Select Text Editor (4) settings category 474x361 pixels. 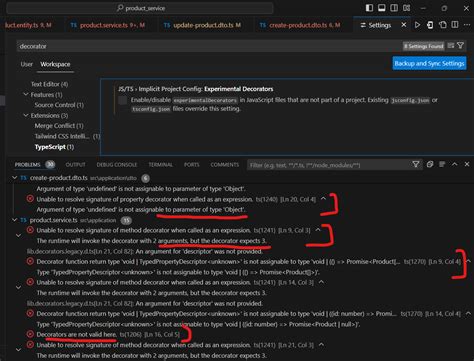(x=49, y=84)
